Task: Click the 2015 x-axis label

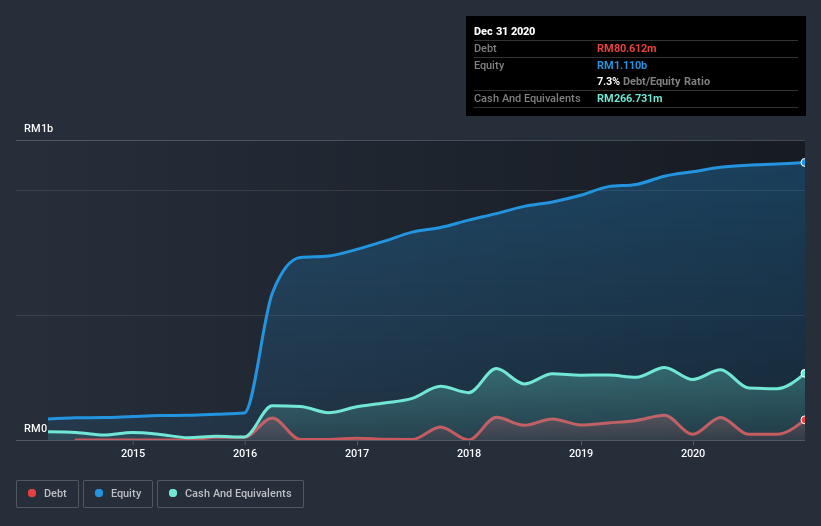Action: click(x=133, y=453)
